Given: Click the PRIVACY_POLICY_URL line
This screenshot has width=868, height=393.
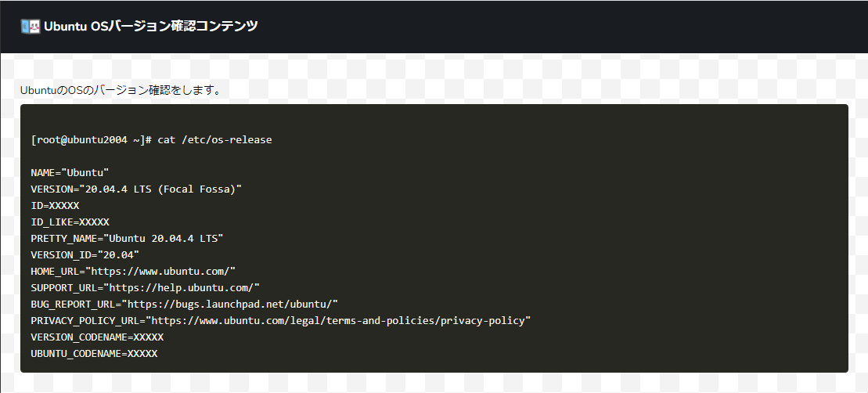Looking at the screenshot, I should (x=281, y=320).
